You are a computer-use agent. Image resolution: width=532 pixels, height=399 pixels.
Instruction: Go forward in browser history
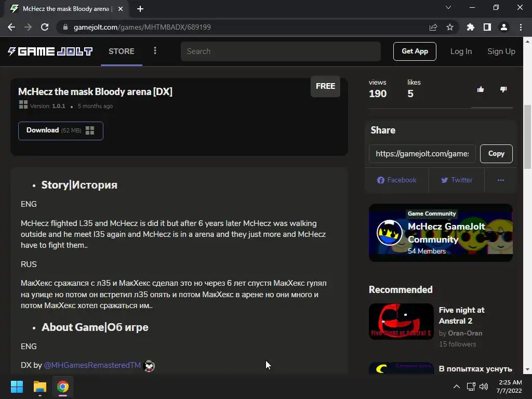point(28,27)
